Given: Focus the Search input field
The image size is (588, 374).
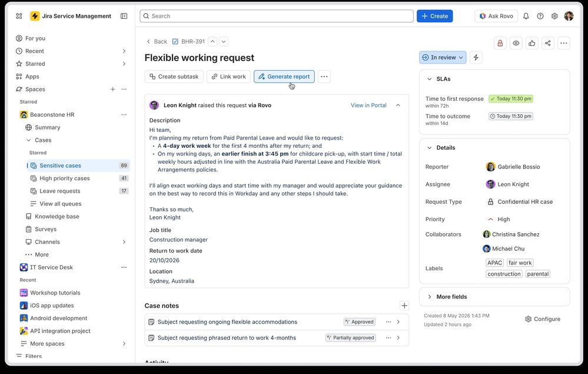Looking at the screenshot, I should [x=277, y=16].
